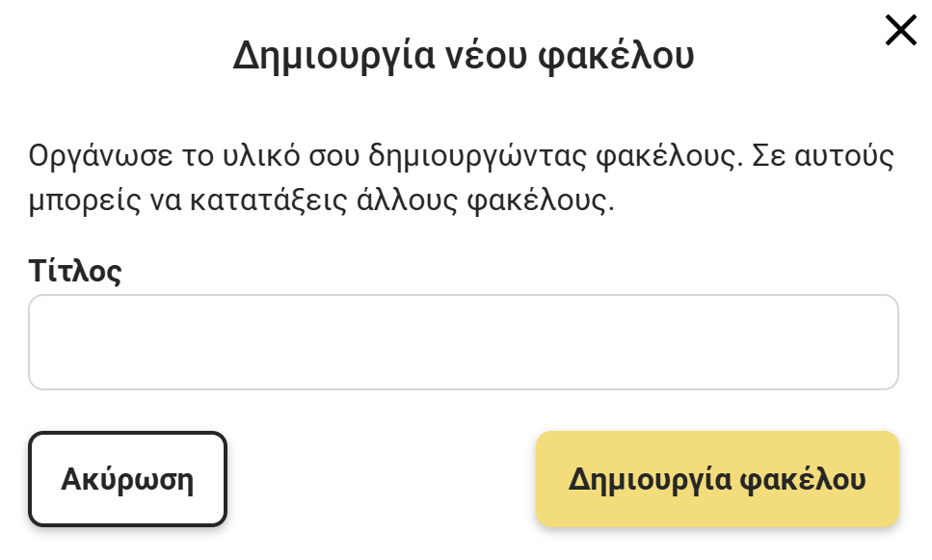Select the empty title input box
Viewport: 932px width, 560px height.
(x=464, y=342)
